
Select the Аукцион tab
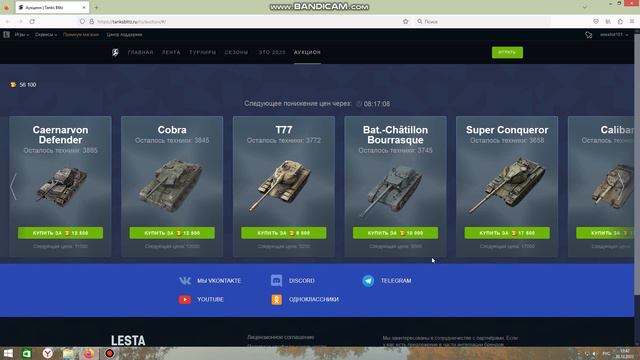(x=307, y=52)
